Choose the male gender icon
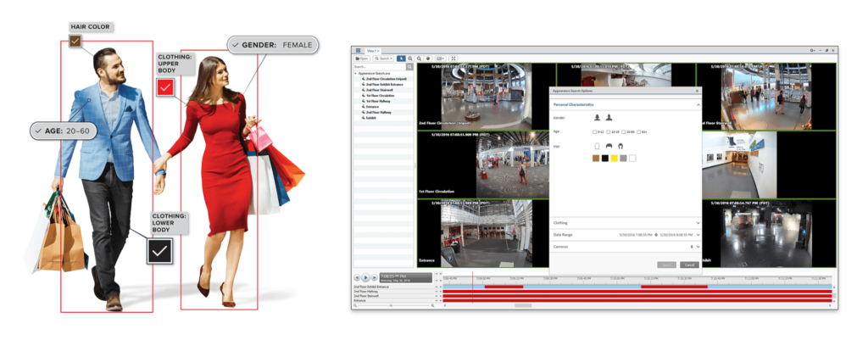 609,118
